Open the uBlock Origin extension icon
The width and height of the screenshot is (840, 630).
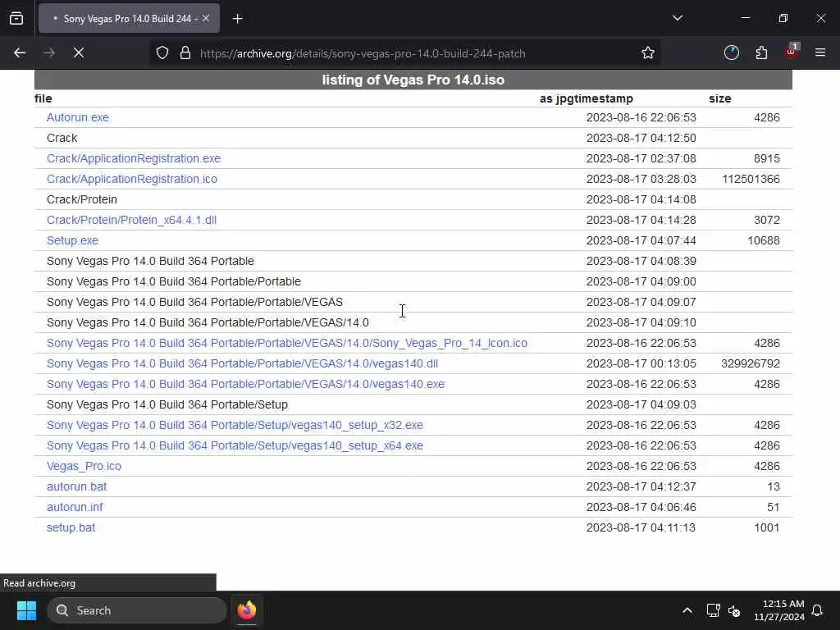(791, 52)
